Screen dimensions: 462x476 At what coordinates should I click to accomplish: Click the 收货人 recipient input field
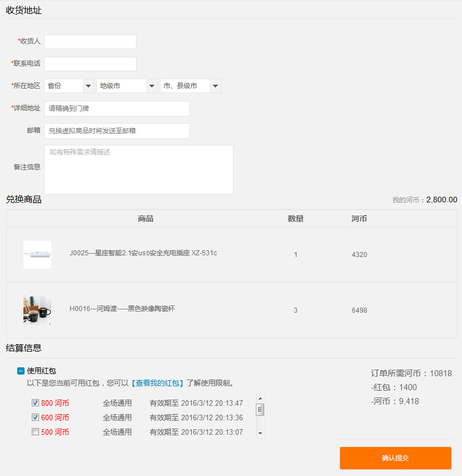[x=90, y=42]
